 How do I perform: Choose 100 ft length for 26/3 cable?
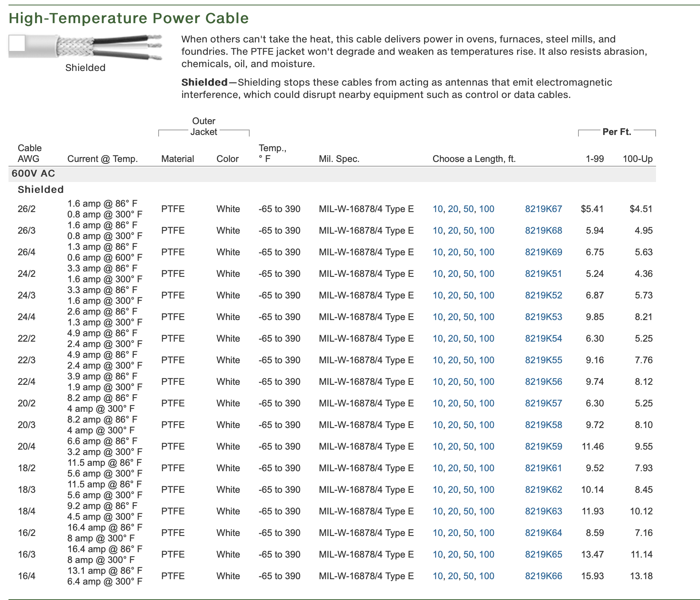pyautogui.click(x=486, y=231)
